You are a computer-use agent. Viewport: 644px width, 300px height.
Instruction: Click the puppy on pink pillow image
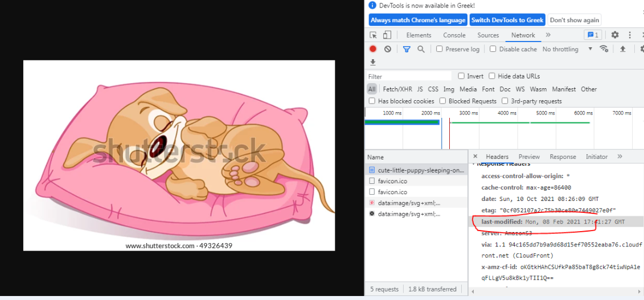coord(179,155)
